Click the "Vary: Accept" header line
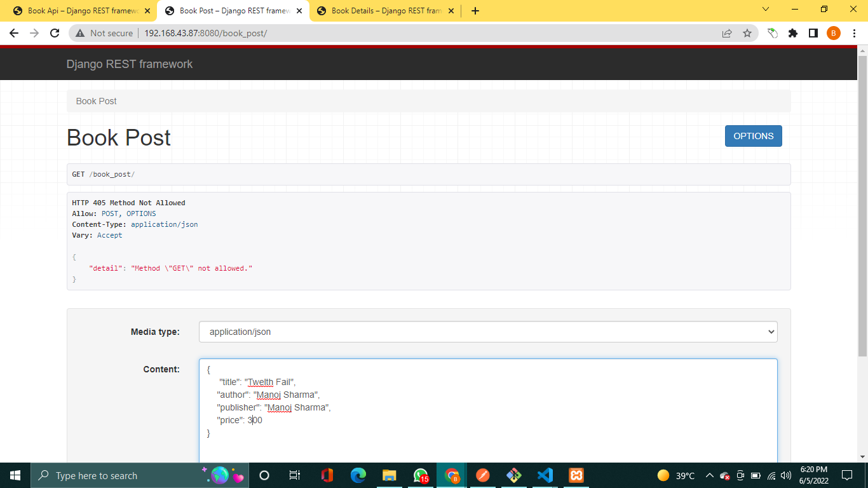 [97, 235]
